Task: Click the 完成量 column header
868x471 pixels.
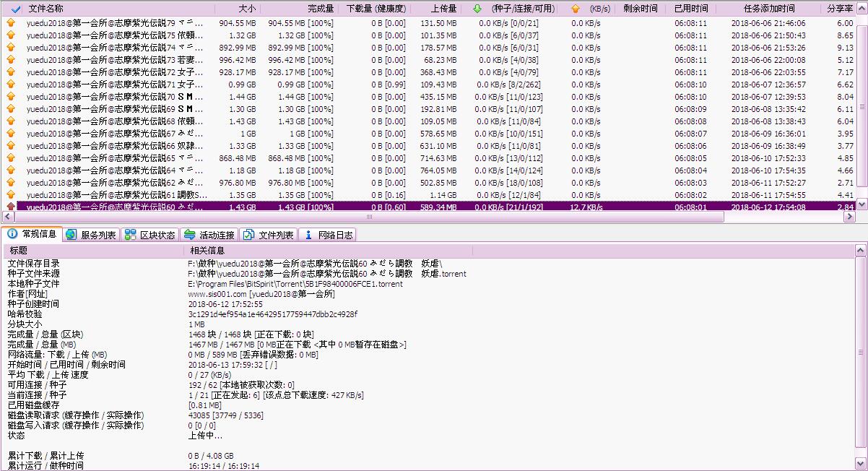Action: 320,9
